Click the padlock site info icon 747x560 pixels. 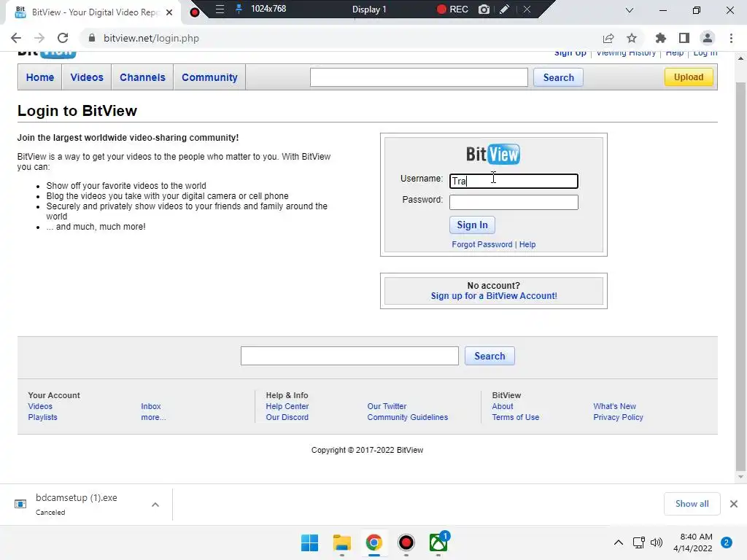(92, 38)
